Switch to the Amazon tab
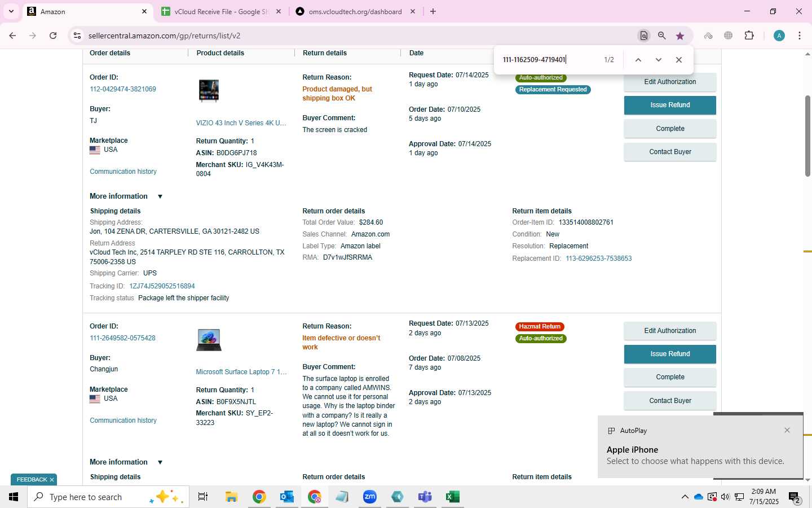The image size is (812, 508). (87, 11)
